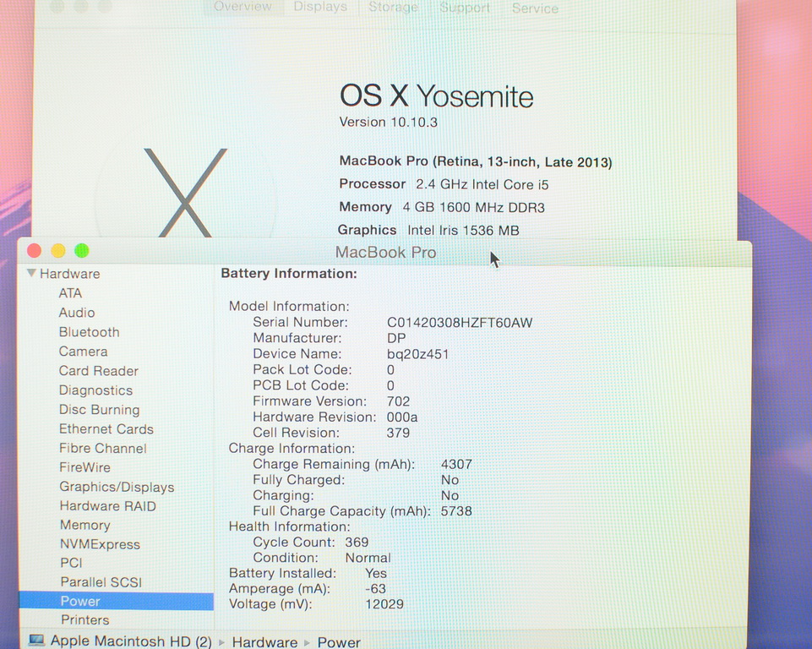Click the Manufacturer value DP

pyautogui.click(x=396, y=338)
